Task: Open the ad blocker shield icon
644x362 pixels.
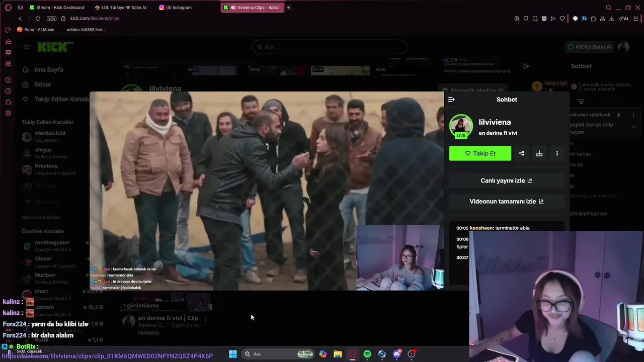Action: point(544,19)
